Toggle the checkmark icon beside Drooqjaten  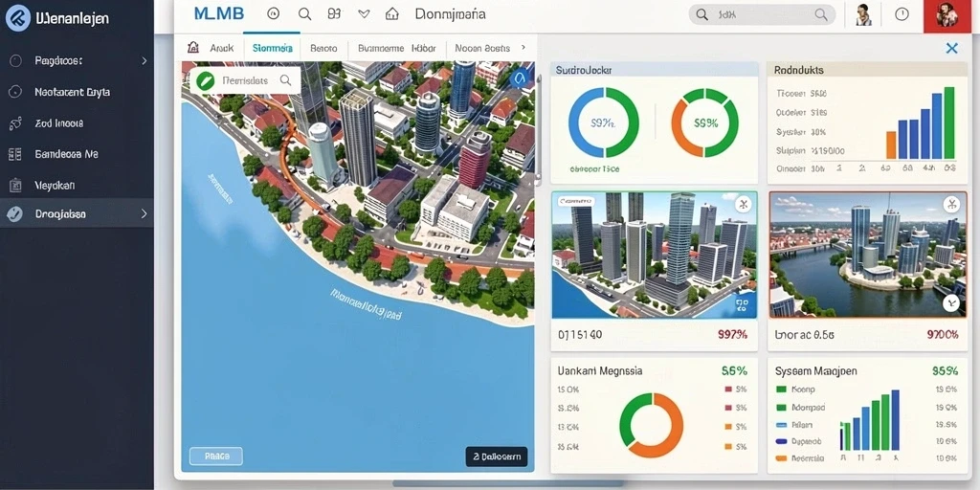14,214
